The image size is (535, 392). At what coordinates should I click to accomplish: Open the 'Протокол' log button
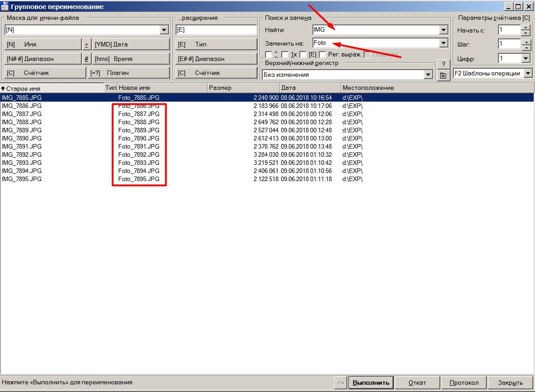pos(464,383)
